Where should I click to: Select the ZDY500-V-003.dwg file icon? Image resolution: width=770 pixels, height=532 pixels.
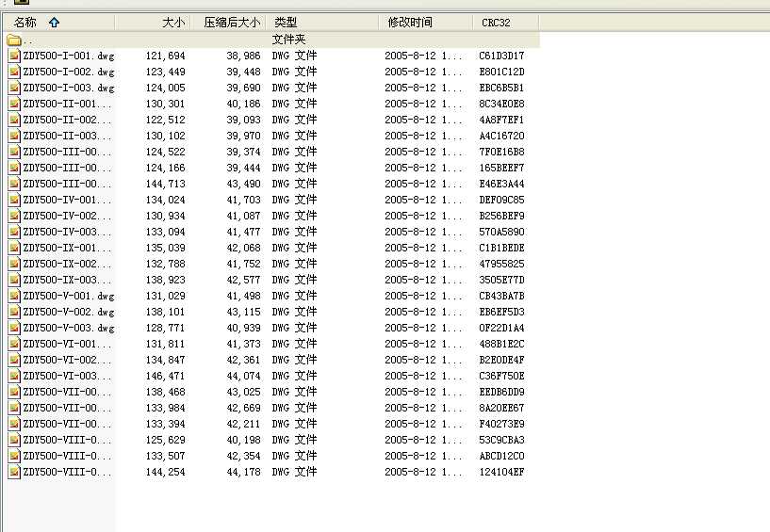[14, 328]
